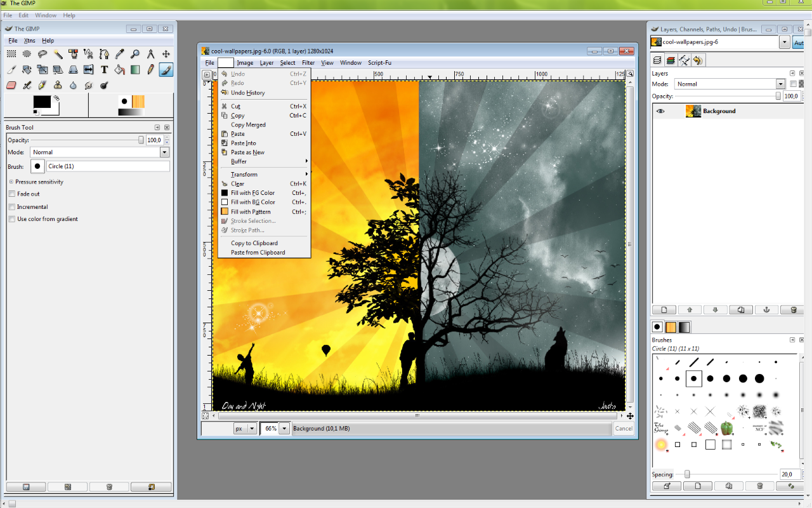Open the brush tool Mode dropdown
This screenshot has height=508, width=812.
(164, 152)
